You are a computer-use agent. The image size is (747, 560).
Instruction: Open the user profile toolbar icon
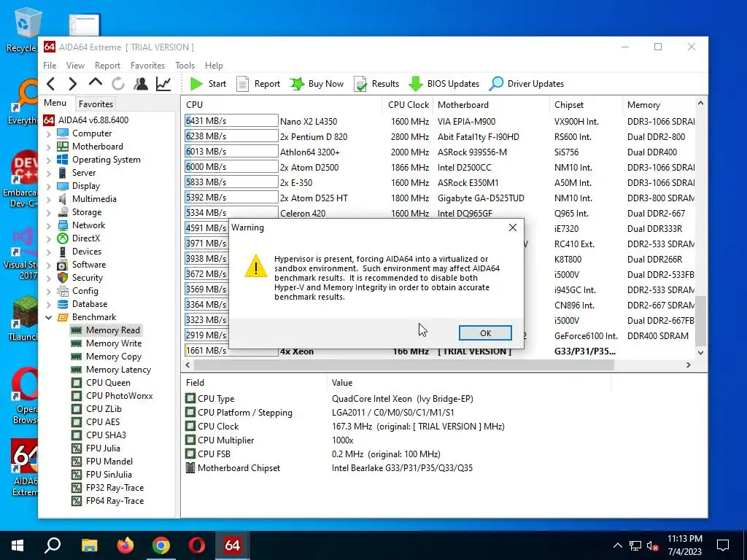pyautogui.click(x=141, y=84)
